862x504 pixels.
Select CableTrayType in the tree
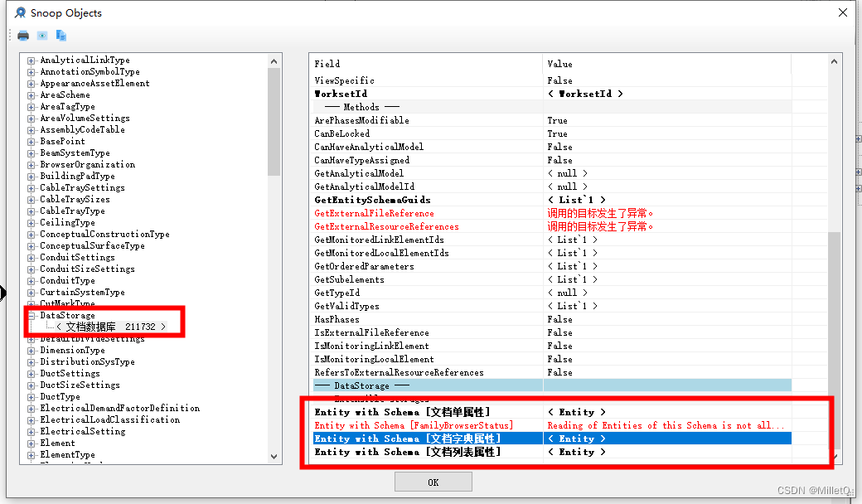point(72,211)
